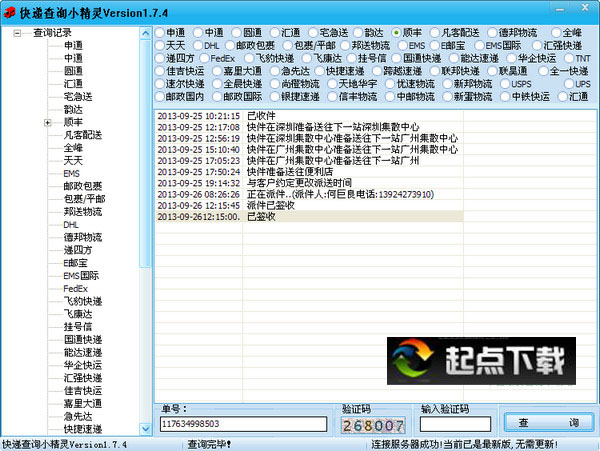Click the 连接服务器成功 status message
The image size is (600, 451).
coord(464,444)
